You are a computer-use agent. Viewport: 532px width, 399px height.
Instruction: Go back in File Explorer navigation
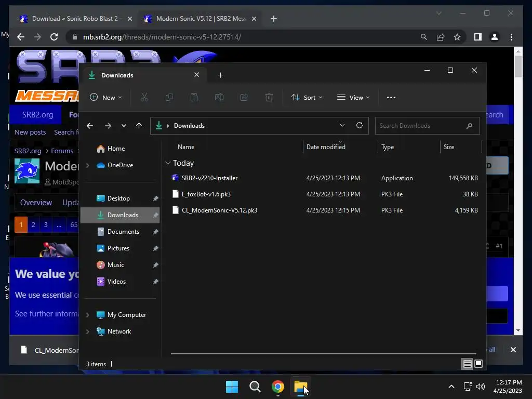[90, 126]
